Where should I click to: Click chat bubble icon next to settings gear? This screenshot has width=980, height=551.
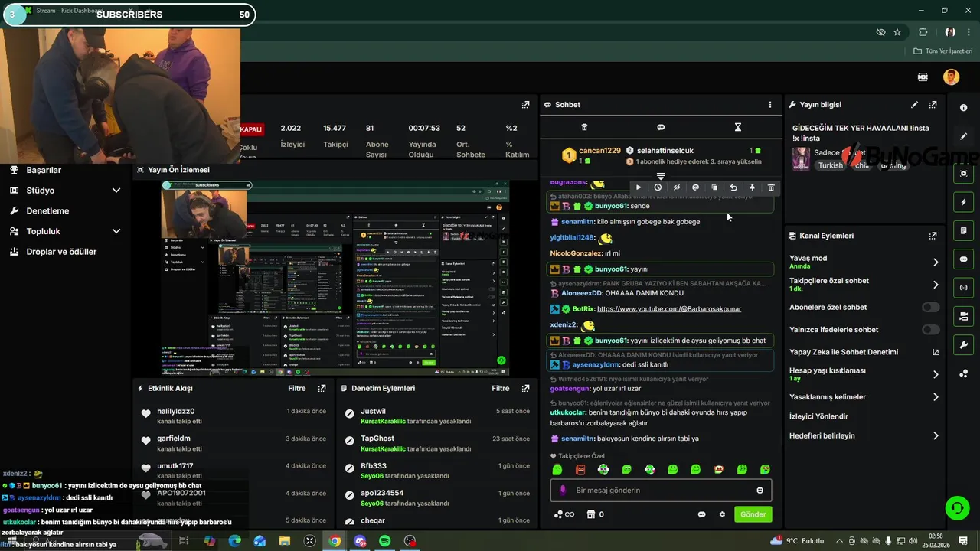[x=701, y=514]
